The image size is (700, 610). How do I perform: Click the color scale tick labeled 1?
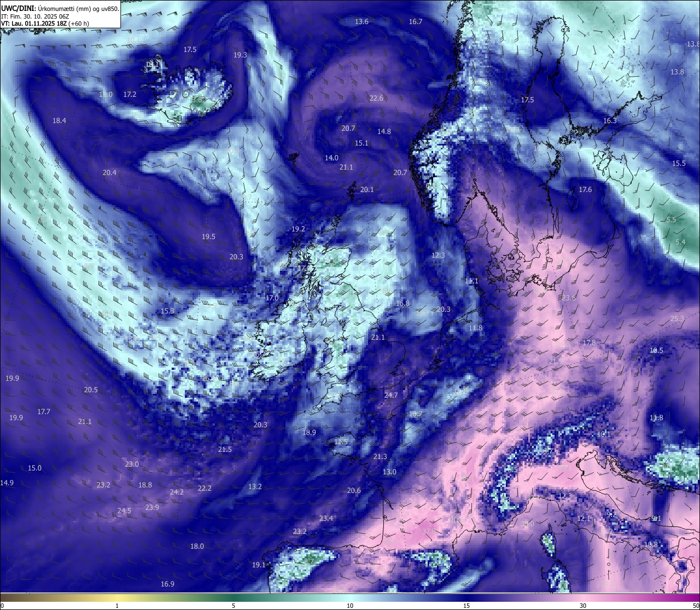coord(117,606)
